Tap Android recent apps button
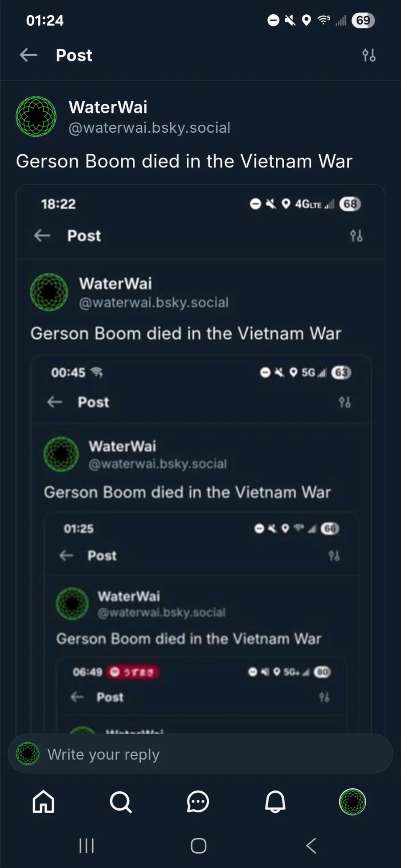 coord(86,845)
